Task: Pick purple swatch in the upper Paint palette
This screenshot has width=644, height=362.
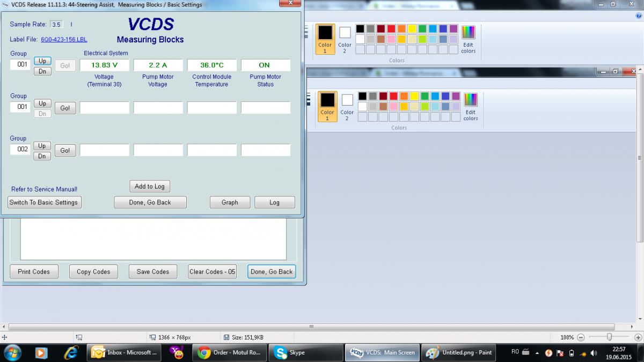Action: [453, 29]
